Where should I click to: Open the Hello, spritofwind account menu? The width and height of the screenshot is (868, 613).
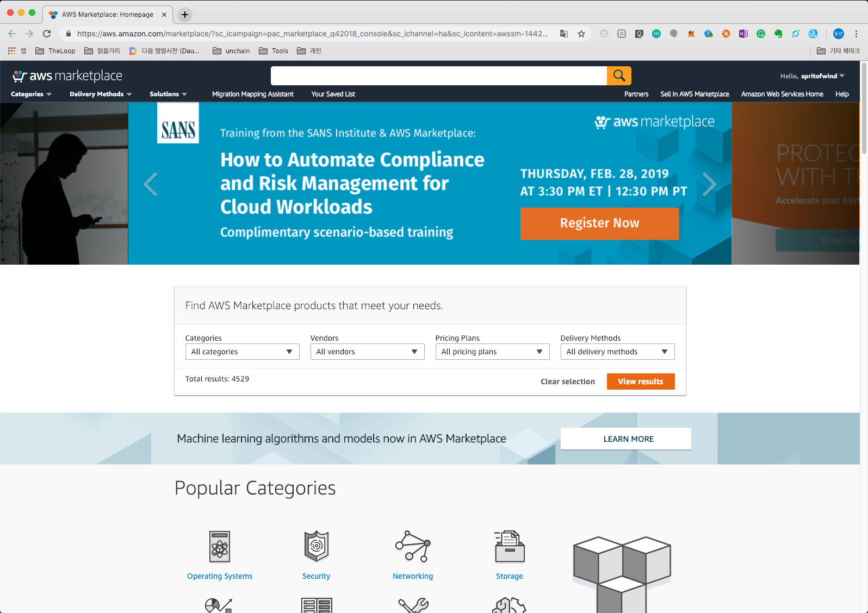point(812,76)
